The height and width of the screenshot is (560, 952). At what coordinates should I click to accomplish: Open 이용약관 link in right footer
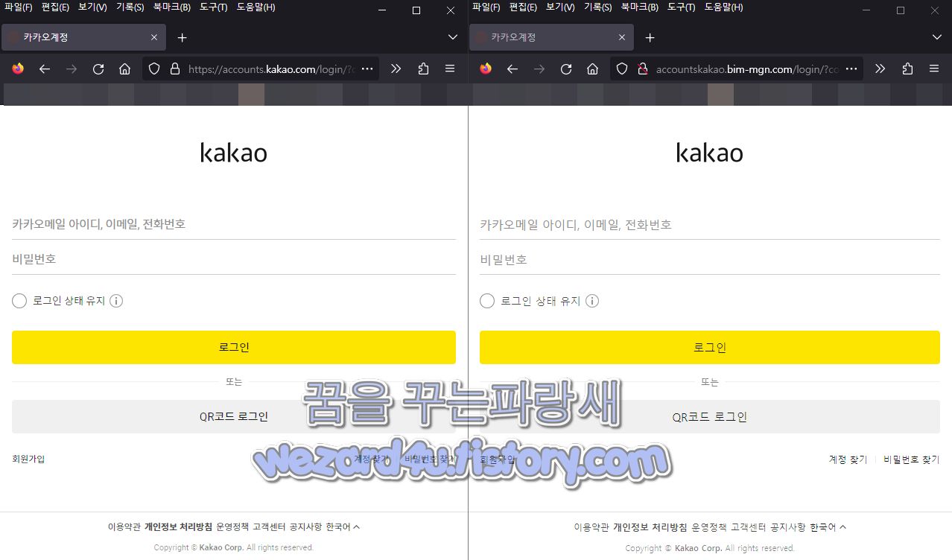click(591, 526)
